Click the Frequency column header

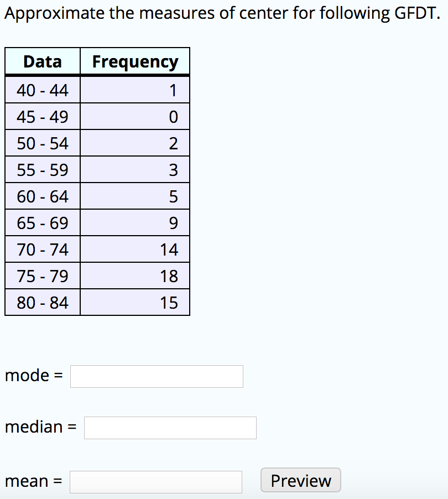(135, 61)
